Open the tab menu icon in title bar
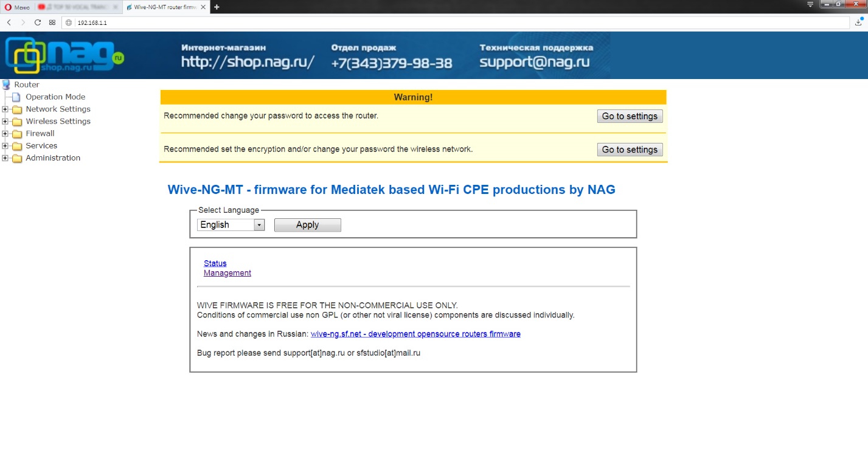The image size is (868, 470). [810, 4]
